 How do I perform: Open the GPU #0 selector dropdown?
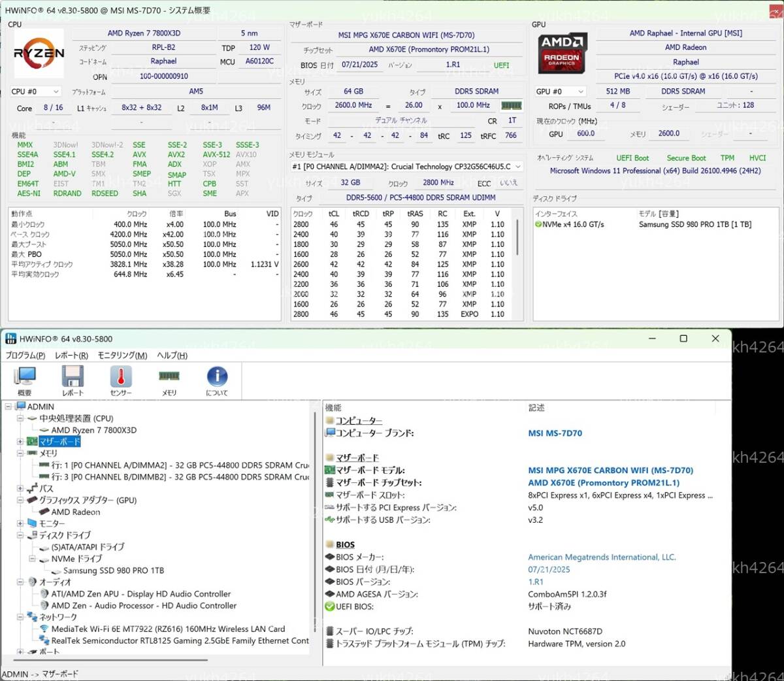[x=560, y=91]
